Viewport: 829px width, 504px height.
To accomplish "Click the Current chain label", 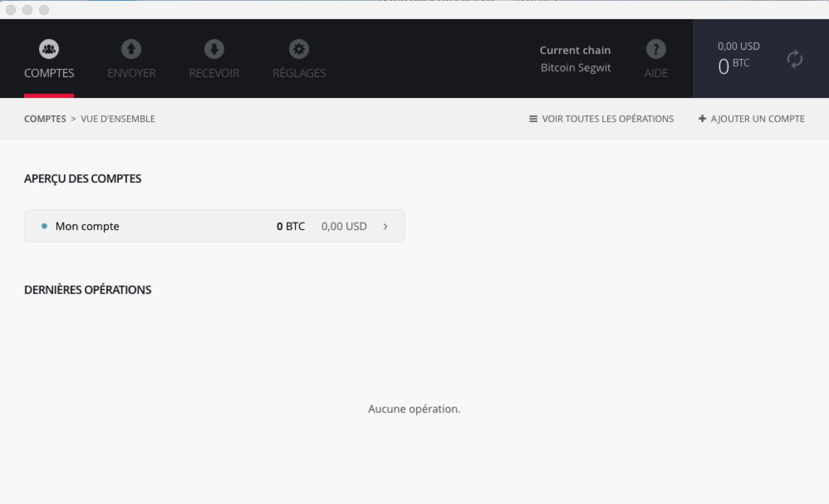I will [x=575, y=50].
